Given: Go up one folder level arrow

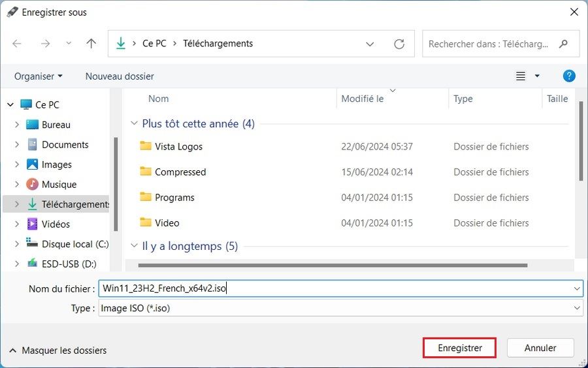Looking at the screenshot, I should tap(91, 44).
